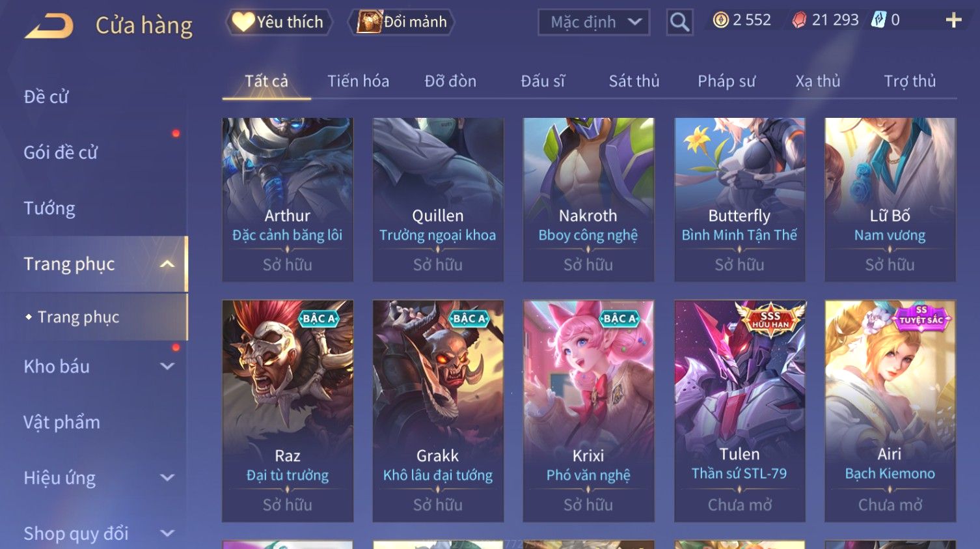This screenshot has height=549, width=980.
Task: Tap the gold coin balance icon
Action: [x=720, y=20]
